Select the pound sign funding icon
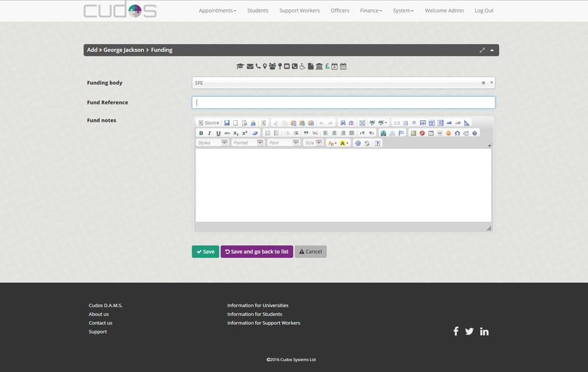 point(327,67)
